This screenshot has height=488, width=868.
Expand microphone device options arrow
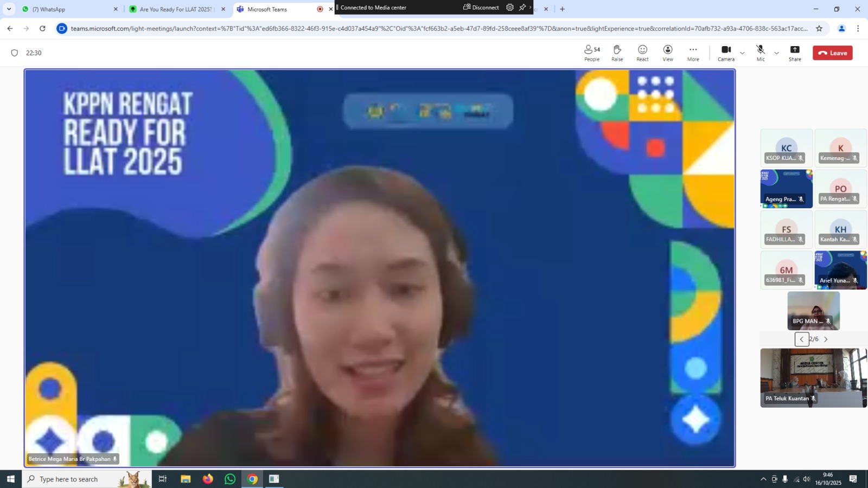(x=776, y=53)
